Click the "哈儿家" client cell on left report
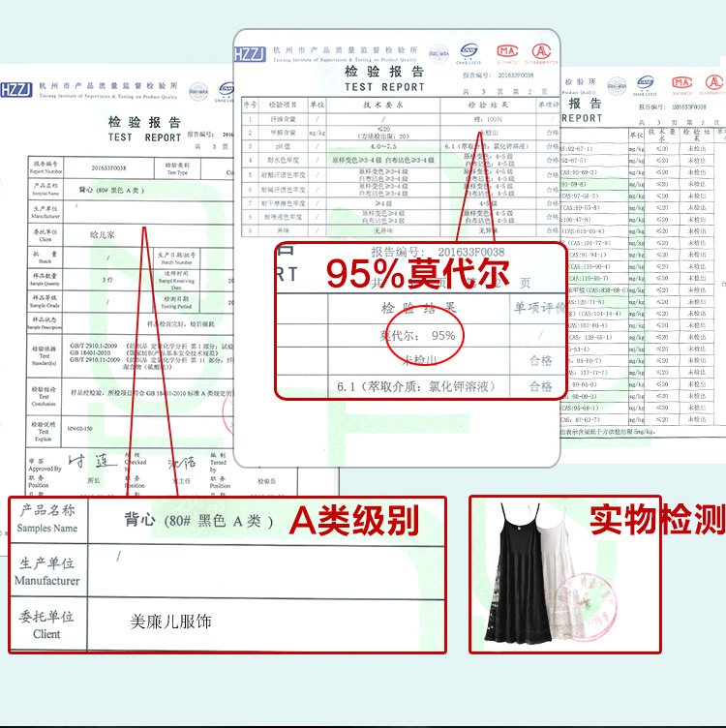 [102, 233]
